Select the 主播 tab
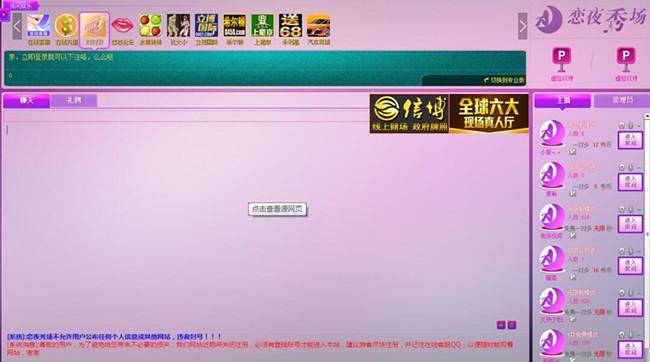Image resolution: width=650 pixels, height=362 pixels. click(x=563, y=100)
